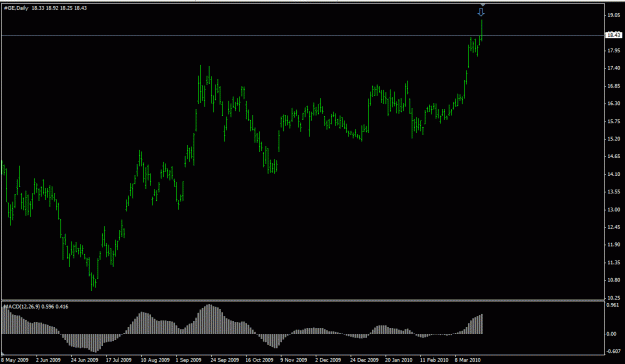Click the 10 Aug 2009 date label
This screenshot has width=625, height=364.
(154, 360)
